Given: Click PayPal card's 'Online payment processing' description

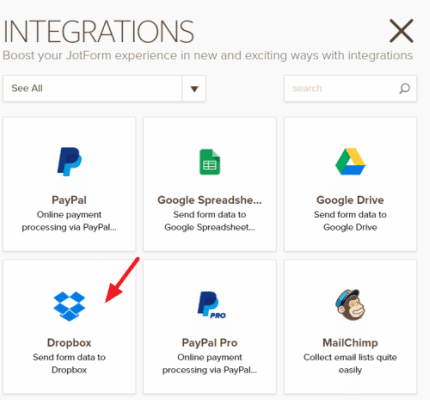Looking at the screenshot, I should click(x=69, y=221).
